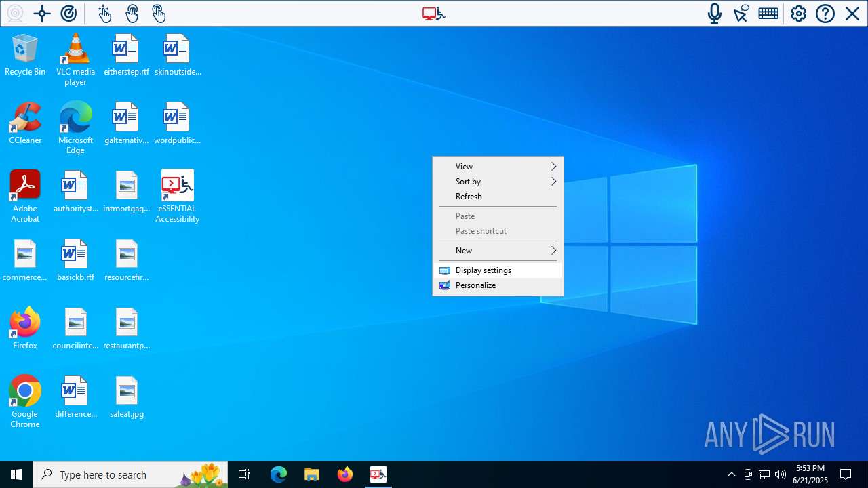Select the Adobe Acrobat desktop shortcut
Screen dimensions: 868x488
tap(25, 197)
